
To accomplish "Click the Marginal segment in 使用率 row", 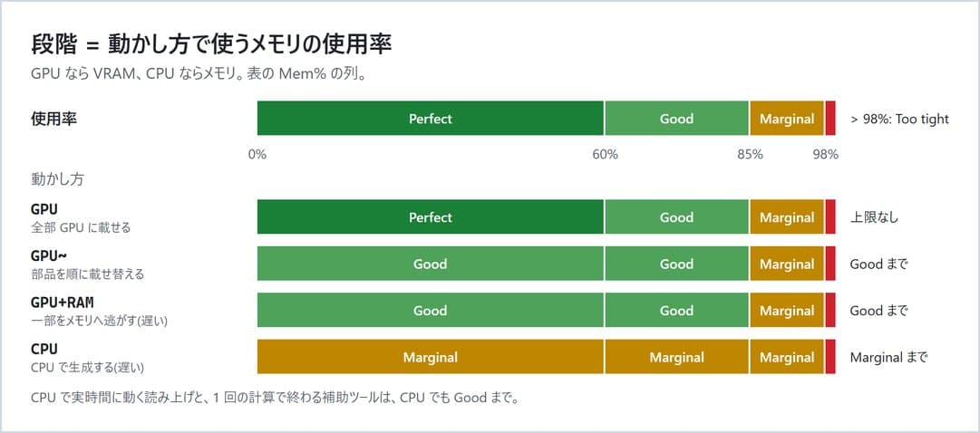I will 786,118.
